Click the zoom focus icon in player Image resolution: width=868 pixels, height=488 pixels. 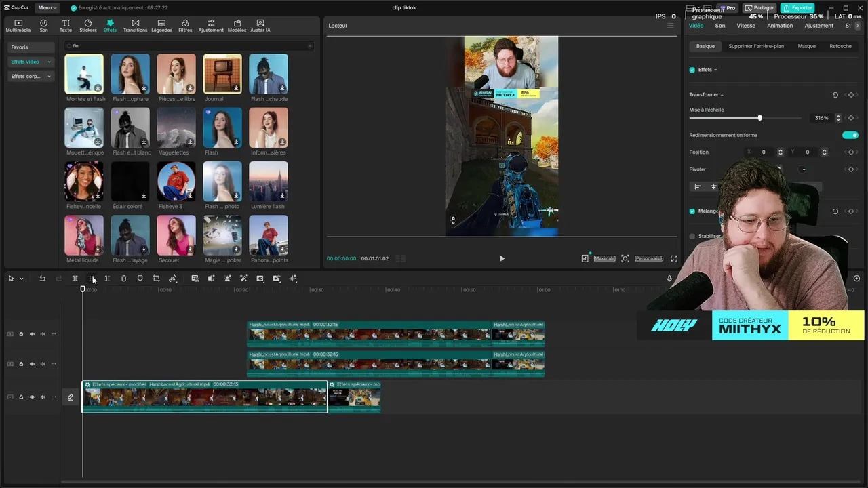[625, 258]
